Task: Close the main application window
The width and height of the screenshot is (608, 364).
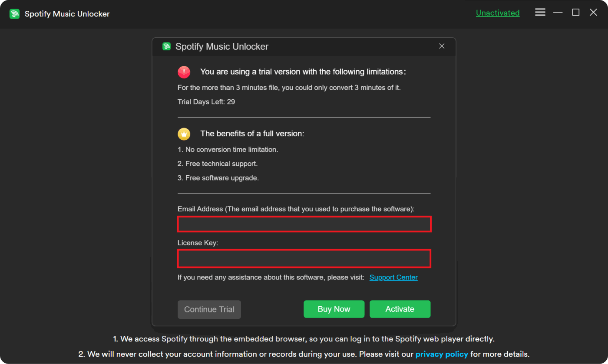Action: click(593, 13)
